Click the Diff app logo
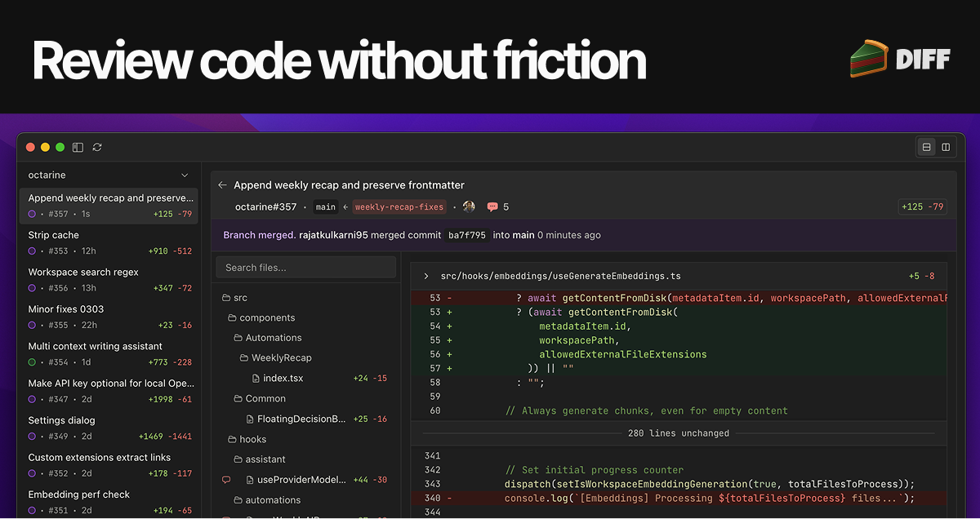The width and height of the screenshot is (980, 519). tap(900, 59)
